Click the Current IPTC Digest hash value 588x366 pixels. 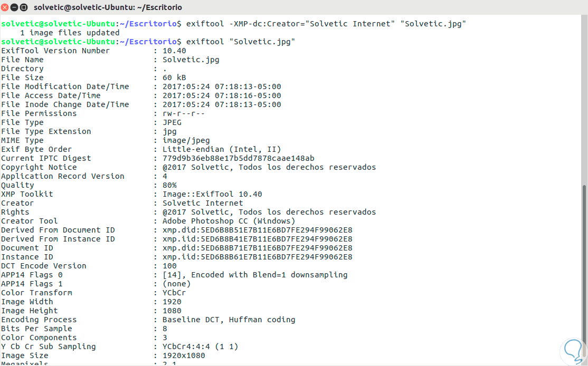point(238,158)
